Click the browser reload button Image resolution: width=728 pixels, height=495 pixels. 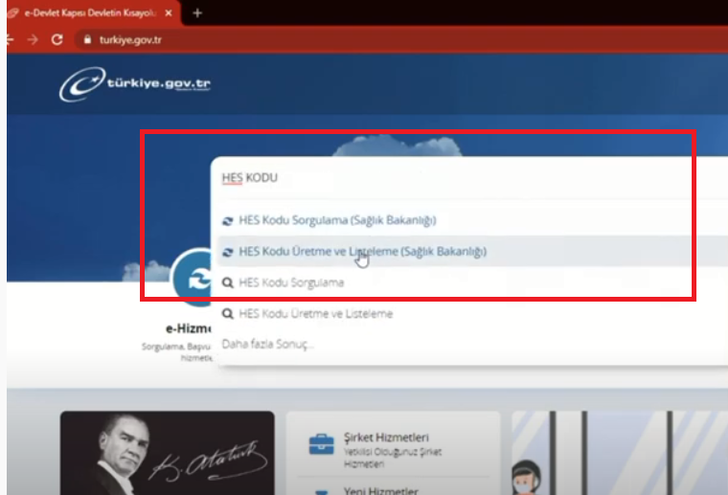click(x=57, y=39)
